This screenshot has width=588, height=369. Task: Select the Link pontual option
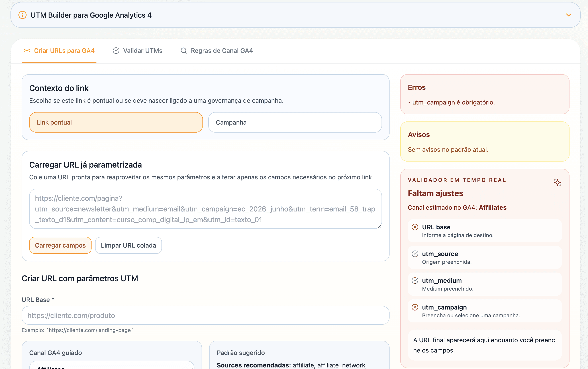click(x=116, y=122)
